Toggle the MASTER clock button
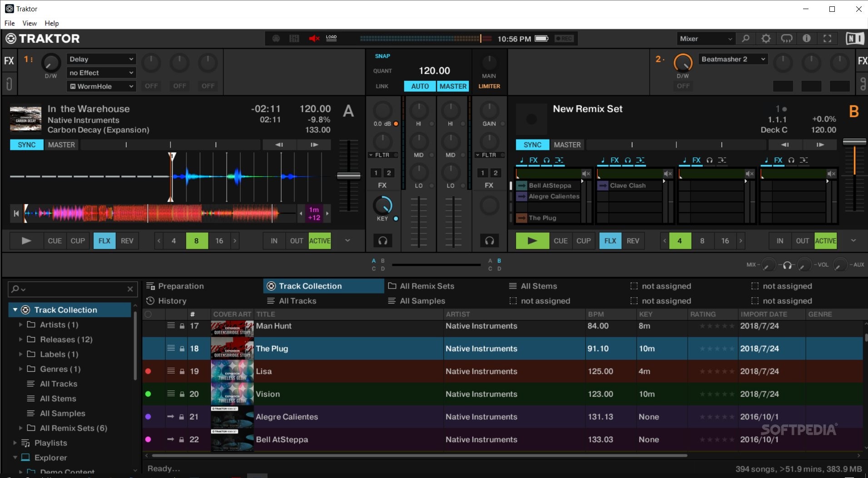The height and width of the screenshot is (478, 868). (x=453, y=86)
